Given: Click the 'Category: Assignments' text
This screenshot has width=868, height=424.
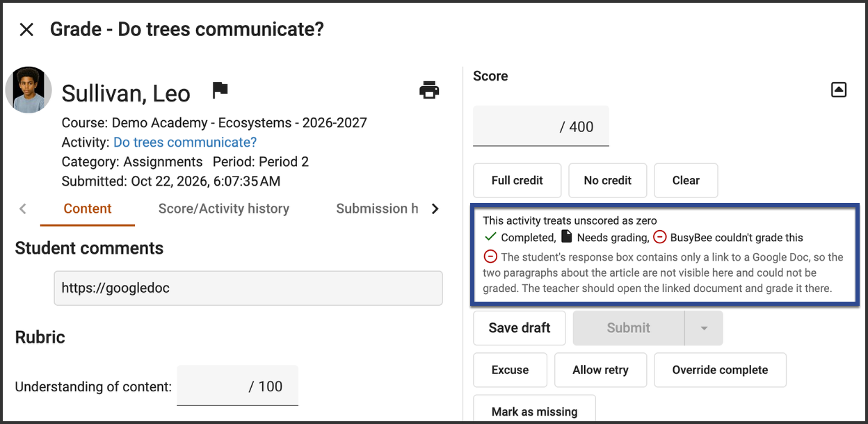Looking at the screenshot, I should [132, 162].
